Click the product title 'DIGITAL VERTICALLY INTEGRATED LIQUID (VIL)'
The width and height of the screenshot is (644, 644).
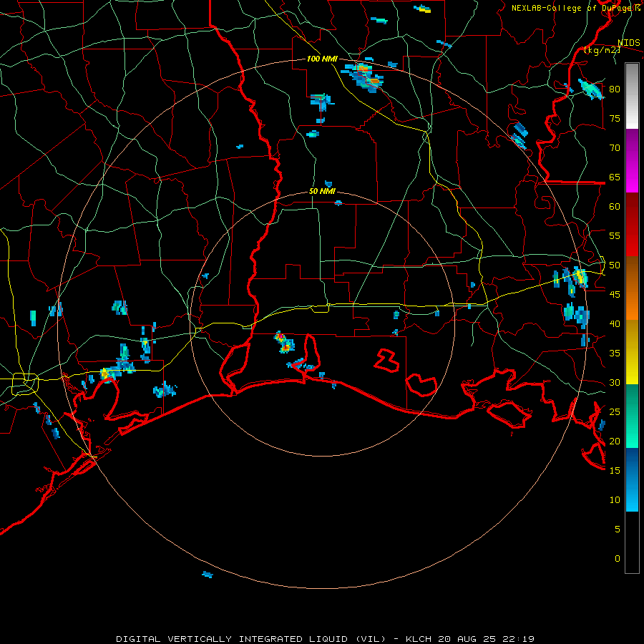(x=251, y=639)
